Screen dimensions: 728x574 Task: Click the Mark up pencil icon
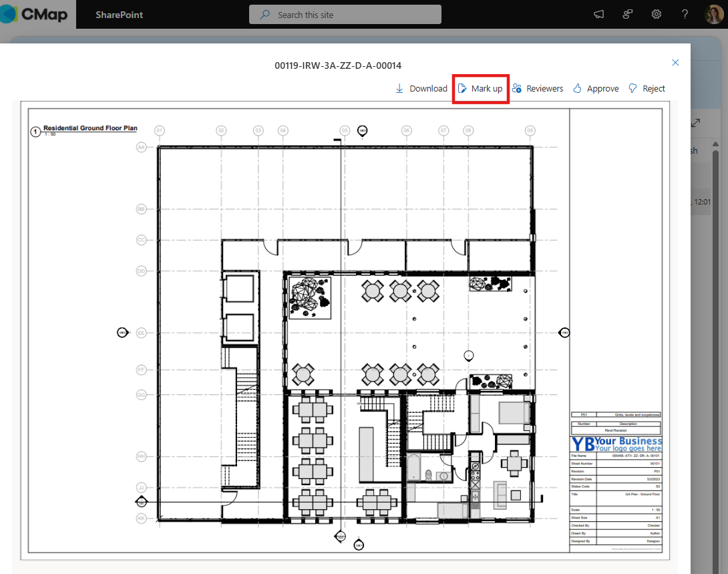[462, 88]
